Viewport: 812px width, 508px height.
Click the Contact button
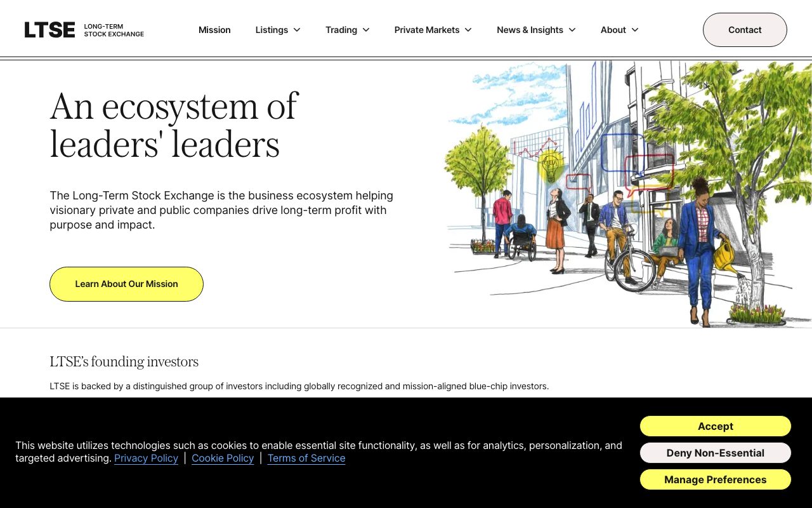[745, 30]
